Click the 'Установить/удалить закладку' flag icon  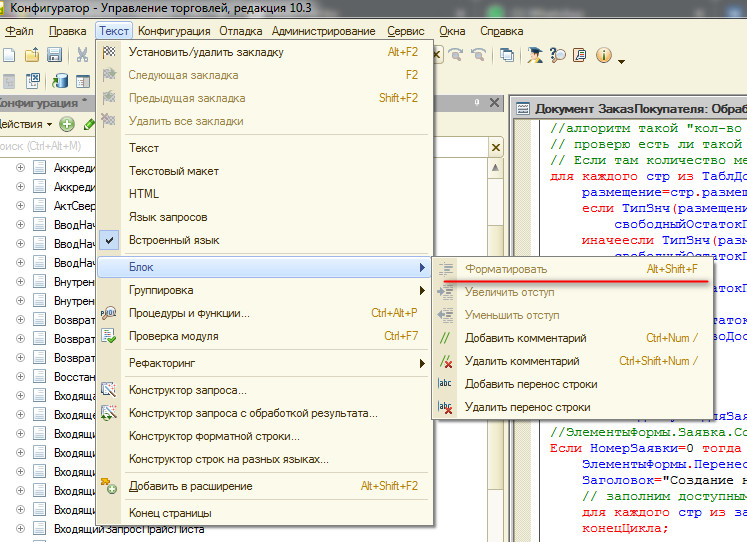pos(110,52)
